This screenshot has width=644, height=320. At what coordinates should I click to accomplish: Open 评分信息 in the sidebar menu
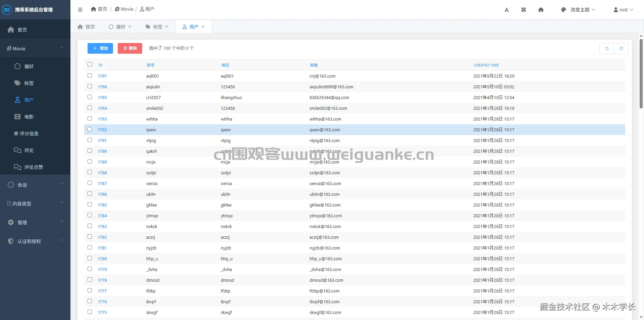click(x=35, y=133)
